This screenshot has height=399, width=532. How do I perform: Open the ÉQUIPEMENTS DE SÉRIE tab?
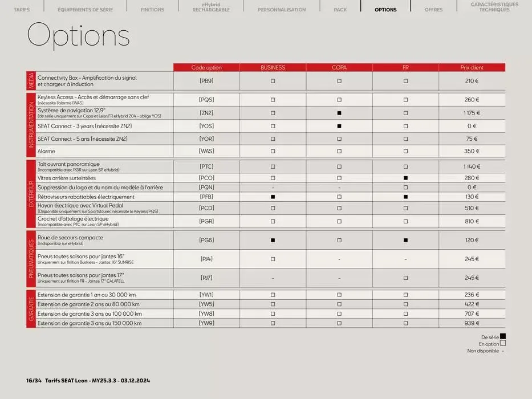[x=86, y=9]
